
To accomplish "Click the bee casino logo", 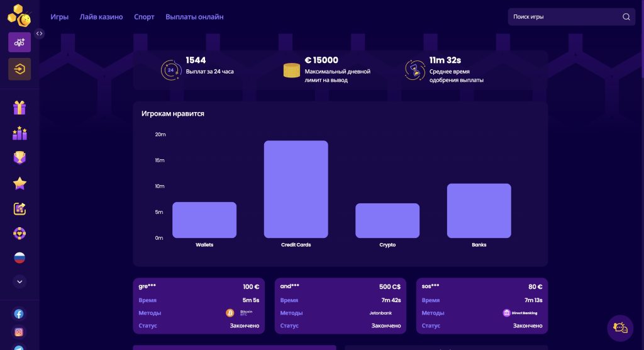I will 19,16.
